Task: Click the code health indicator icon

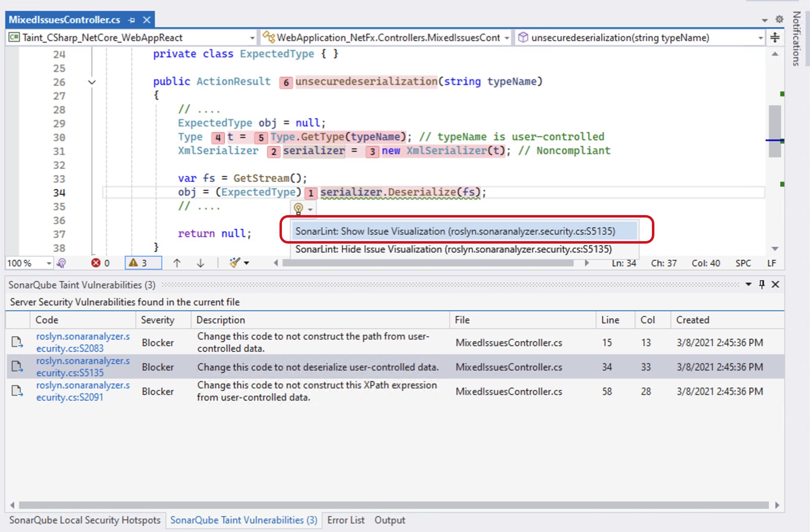Action: pyautogui.click(x=61, y=263)
